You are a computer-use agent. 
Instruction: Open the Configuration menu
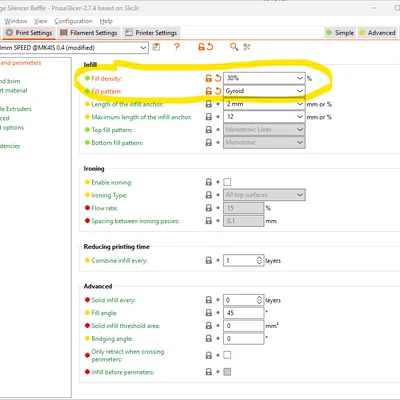[x=73, y=21]
